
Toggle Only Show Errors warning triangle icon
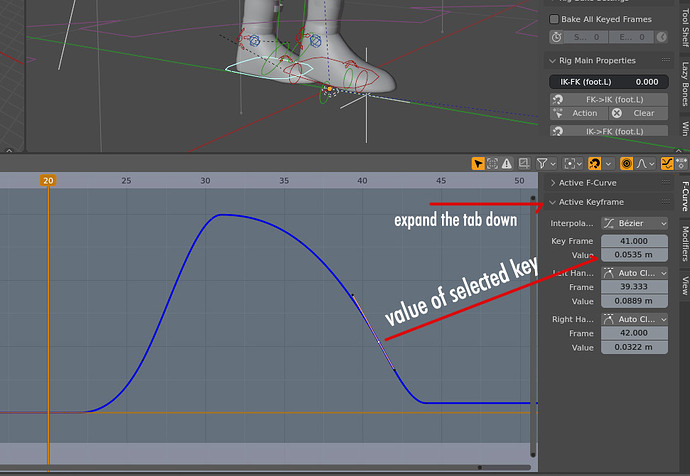(507, 164)
